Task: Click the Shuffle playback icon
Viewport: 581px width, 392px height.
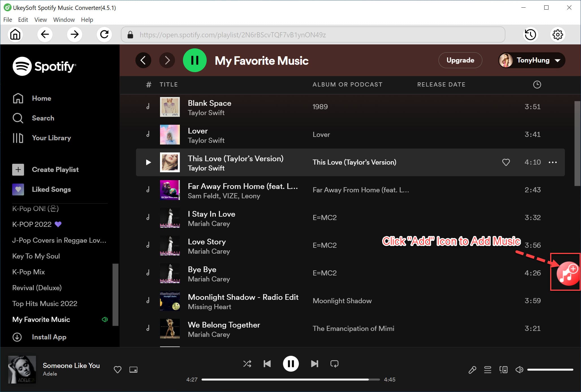Action: (x=247, y=363)
